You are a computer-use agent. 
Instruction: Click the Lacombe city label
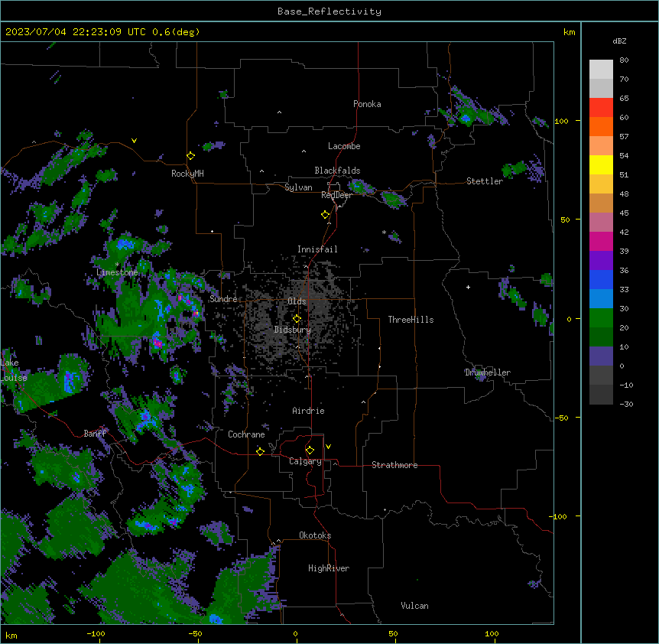344,146
